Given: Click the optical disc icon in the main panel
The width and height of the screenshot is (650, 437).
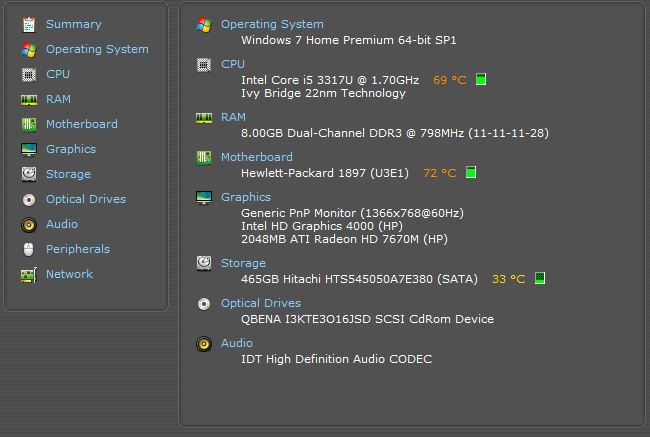Looking at the screenshot, I should click(204, 304).
